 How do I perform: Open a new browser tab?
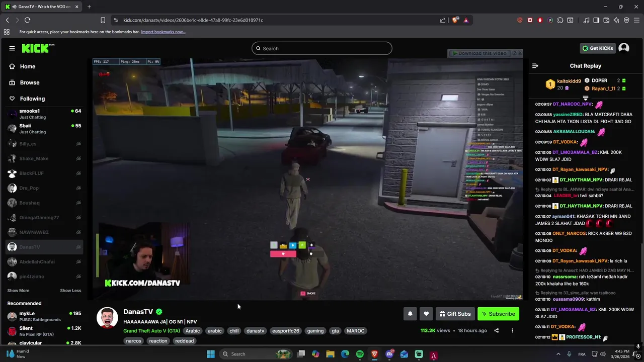point(89,7)
